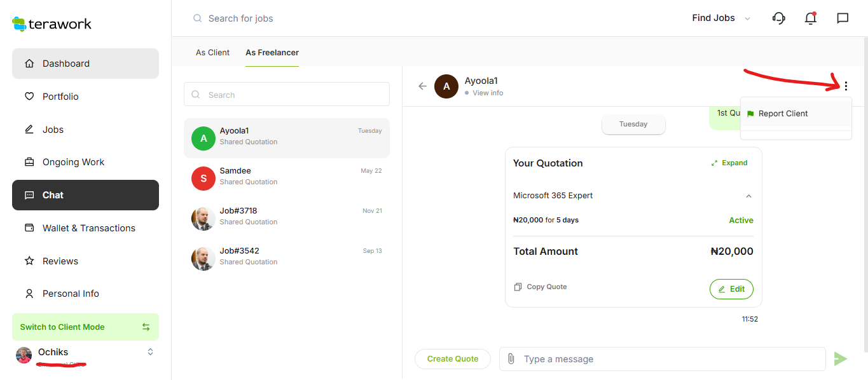The width and height of the screenshot is (868, 380).
Task: Click Edit on the quotation
Action: click(731, 289)
